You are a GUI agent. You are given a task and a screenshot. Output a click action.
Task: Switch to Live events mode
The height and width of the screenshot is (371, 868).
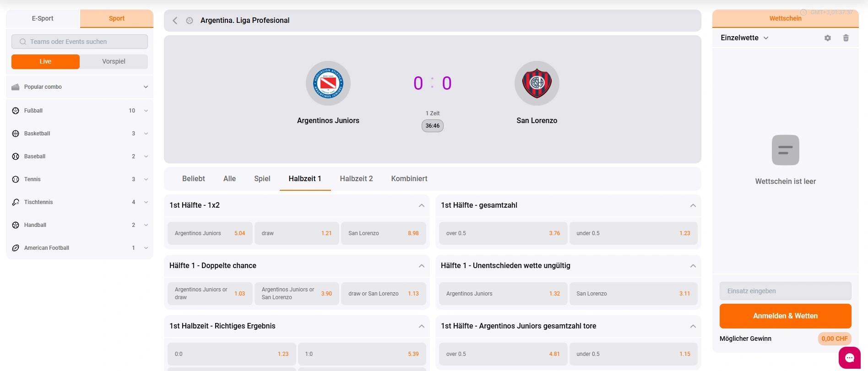click(x=45, y=62)
